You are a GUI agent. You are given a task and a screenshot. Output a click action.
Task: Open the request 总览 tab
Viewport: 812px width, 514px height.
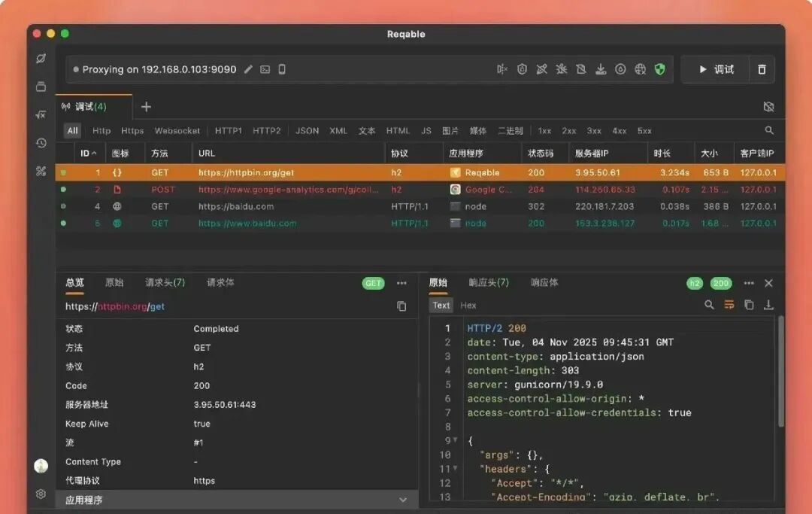74,283
